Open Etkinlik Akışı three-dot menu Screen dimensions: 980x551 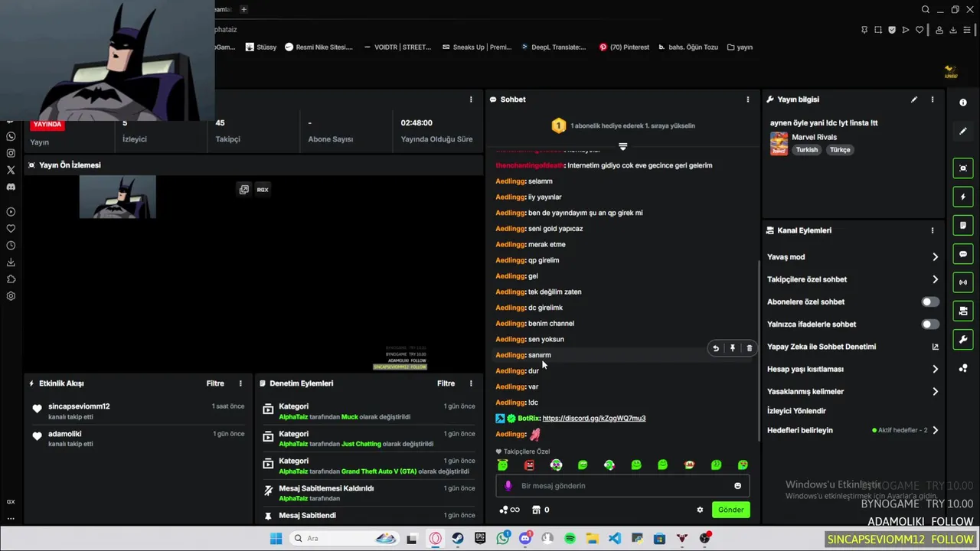[x=240, y=383]
